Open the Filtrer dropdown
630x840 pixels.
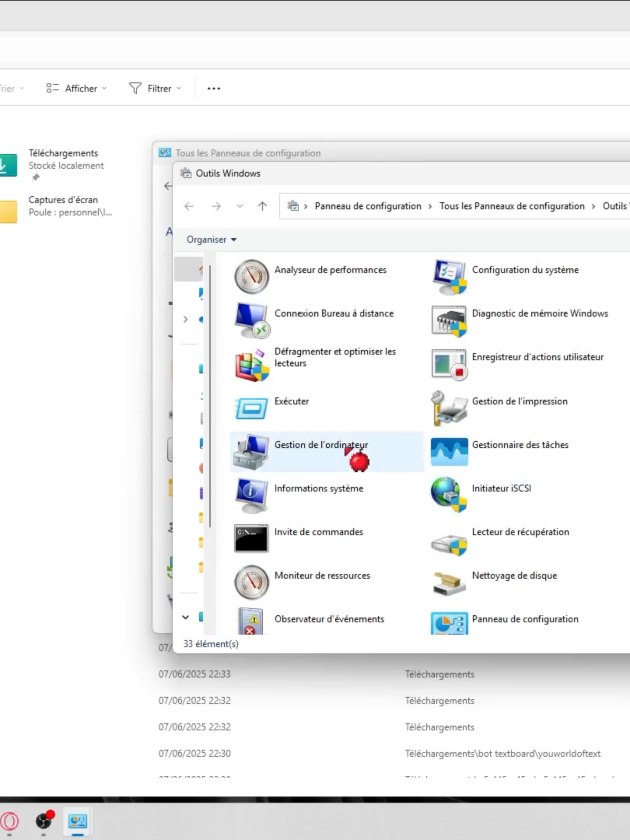coord(155,88)
